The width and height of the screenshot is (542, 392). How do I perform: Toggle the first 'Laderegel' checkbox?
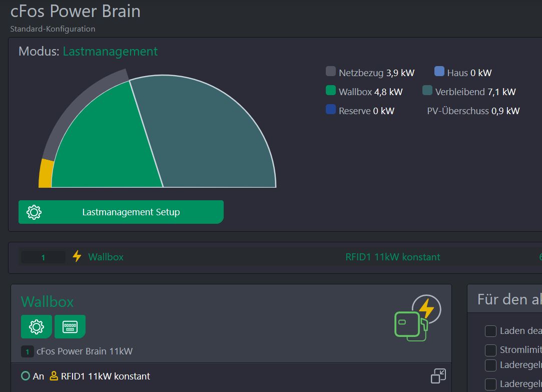[x=490, y=365]
